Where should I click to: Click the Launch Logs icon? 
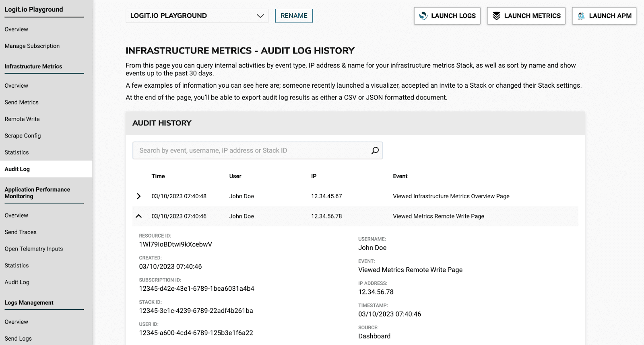[423, 16]
